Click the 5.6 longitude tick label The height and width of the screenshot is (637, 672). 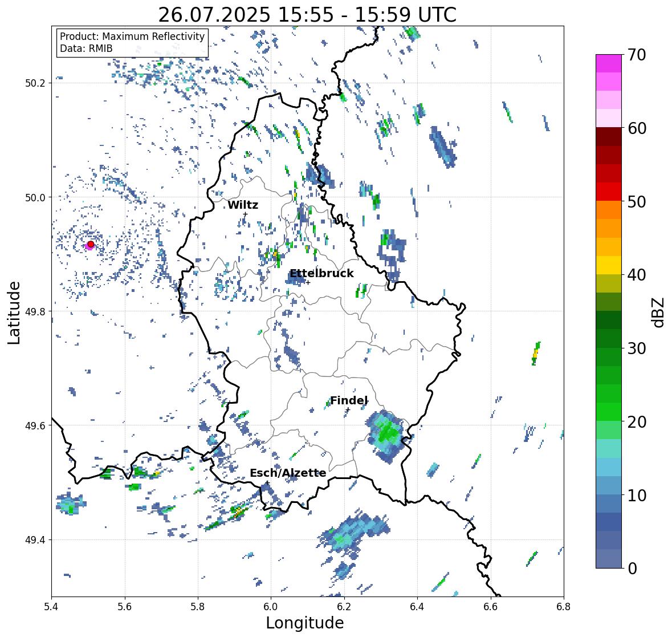click(x=125, y=607)
